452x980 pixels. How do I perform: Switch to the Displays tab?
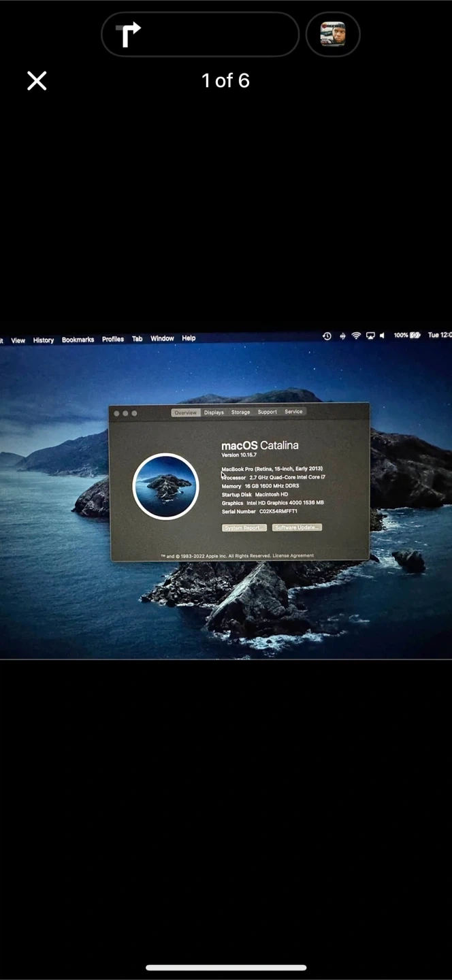[x=214, y=412]
